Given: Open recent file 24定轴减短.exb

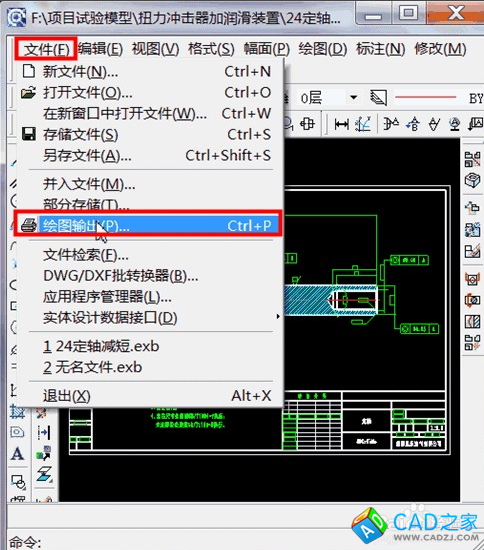Looking at the screenshot, I should tap(101, 347).
